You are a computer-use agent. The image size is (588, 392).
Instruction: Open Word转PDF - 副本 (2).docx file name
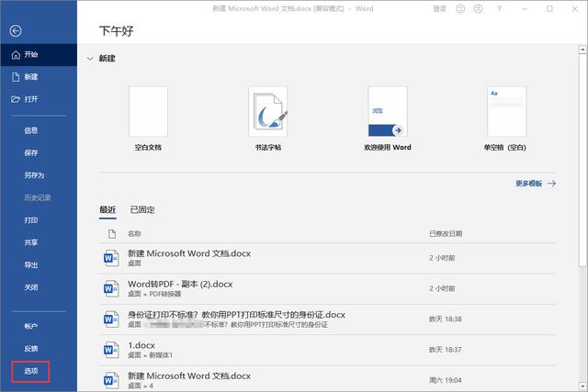180,284
